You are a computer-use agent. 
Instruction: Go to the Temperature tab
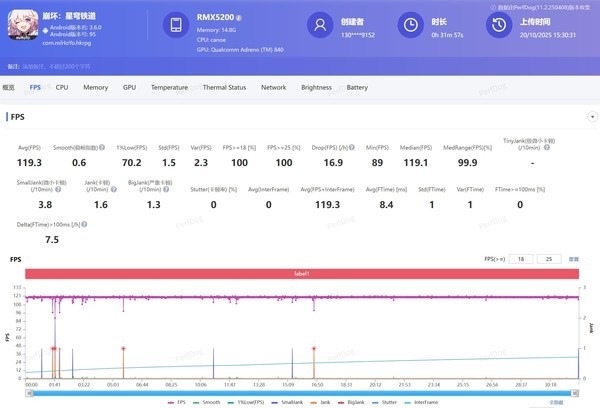[169, 88]
